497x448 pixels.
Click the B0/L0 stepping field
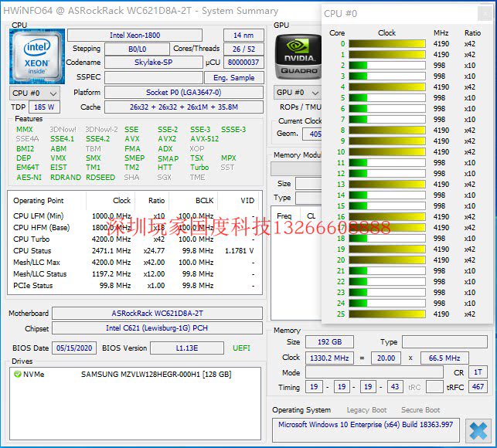(137, 49)
